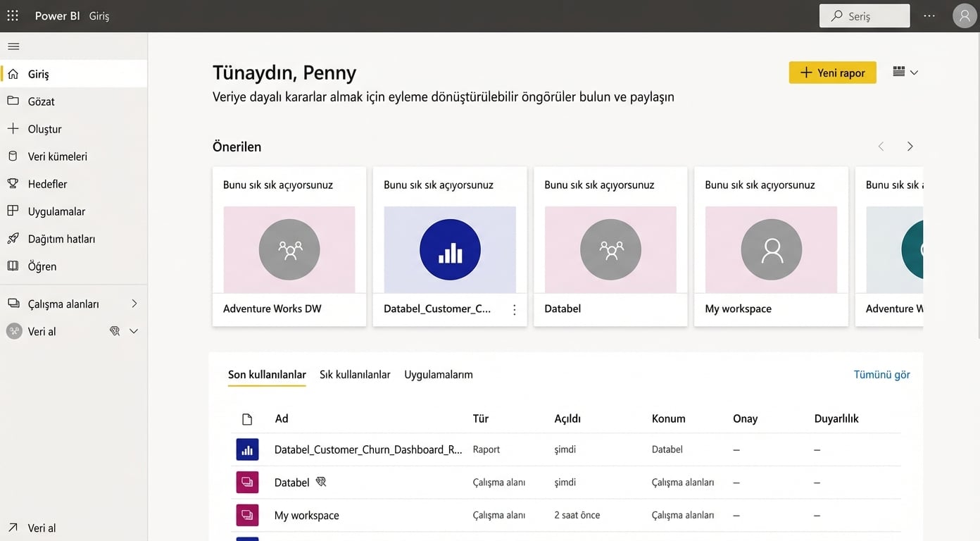
Task: Open the layout view dropdown
Action: 905,73
